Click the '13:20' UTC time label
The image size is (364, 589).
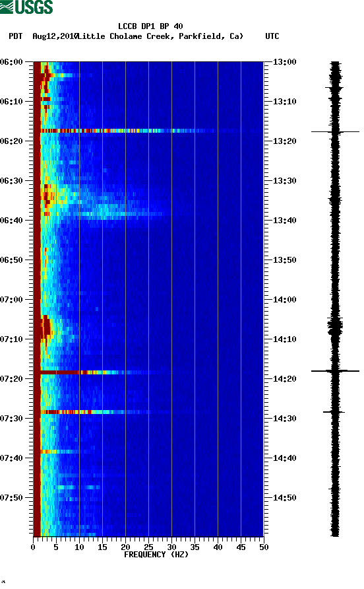click(284, 141)
